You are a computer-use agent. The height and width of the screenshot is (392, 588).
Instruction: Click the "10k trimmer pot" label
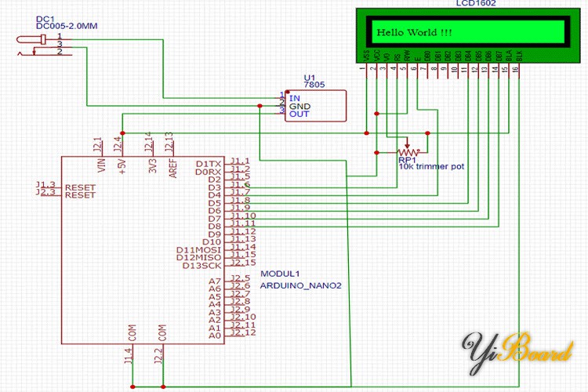[431, 166]
